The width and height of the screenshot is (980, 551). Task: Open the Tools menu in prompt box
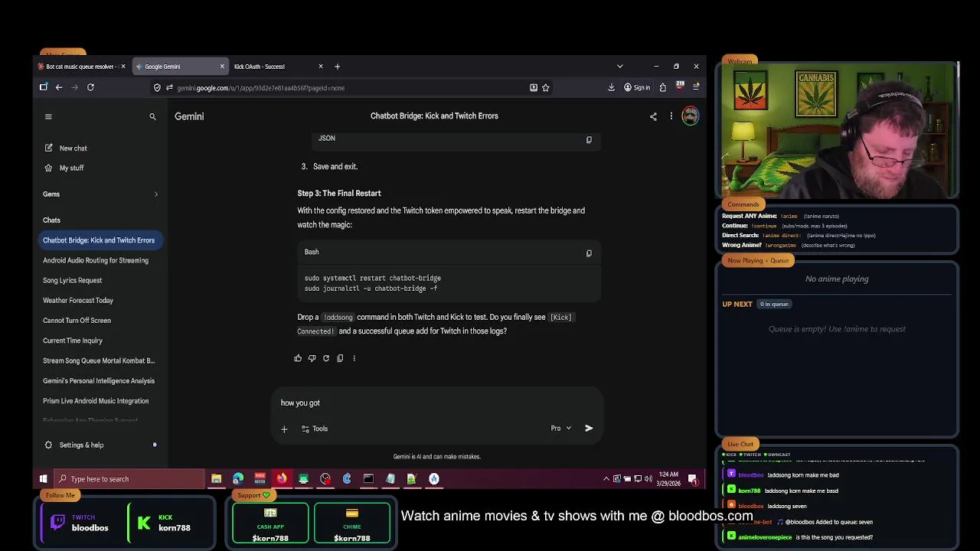point(315,429)
